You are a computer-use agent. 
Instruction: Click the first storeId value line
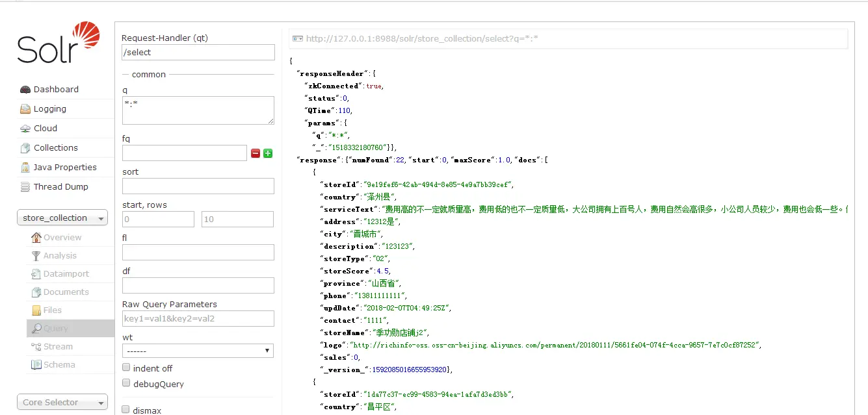click(x=417, y=184)
